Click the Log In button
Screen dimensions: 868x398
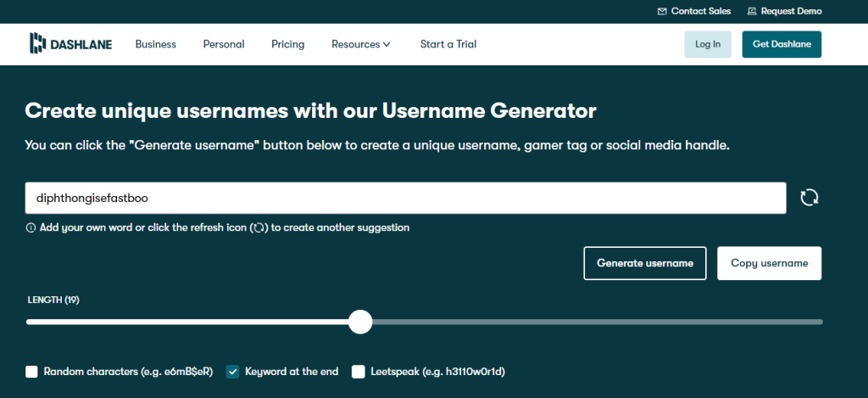pyautogui.click(x=708, y=44)
